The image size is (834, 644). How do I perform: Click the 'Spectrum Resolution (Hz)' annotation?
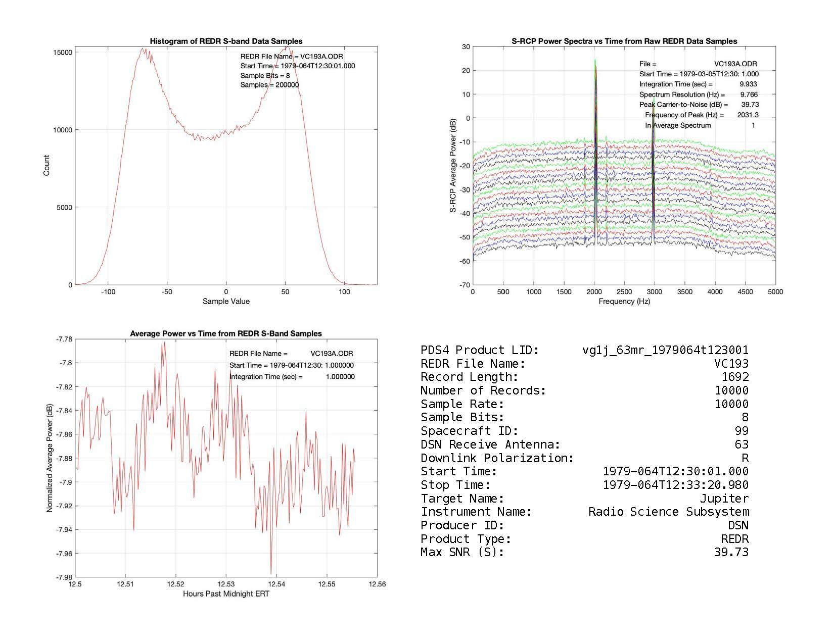click(682, 94)
